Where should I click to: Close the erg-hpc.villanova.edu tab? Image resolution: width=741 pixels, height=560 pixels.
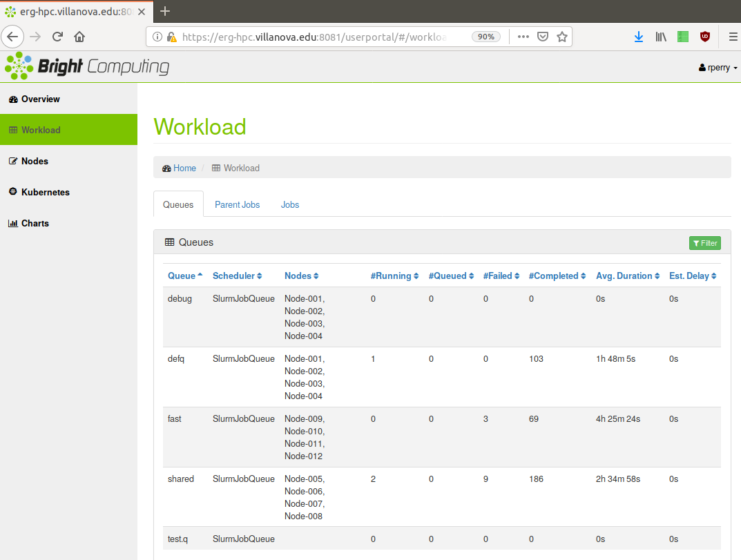pos(142,12)
